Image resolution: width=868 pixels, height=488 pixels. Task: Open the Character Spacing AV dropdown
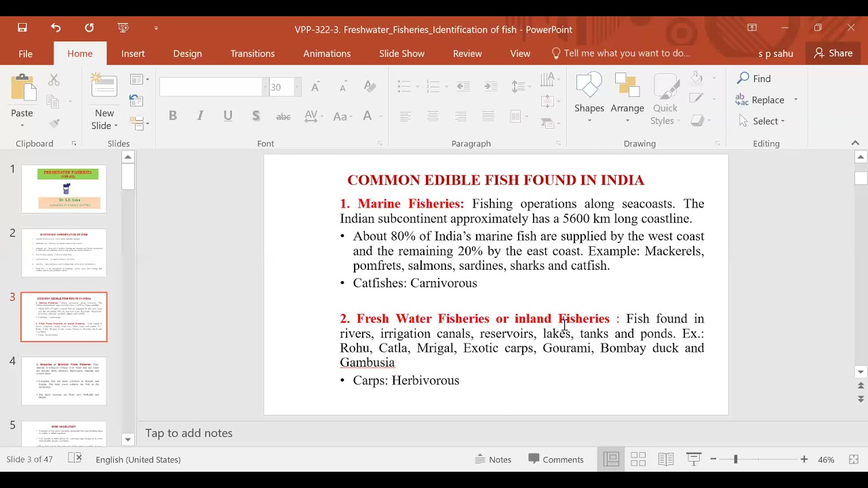pos(313,116)
